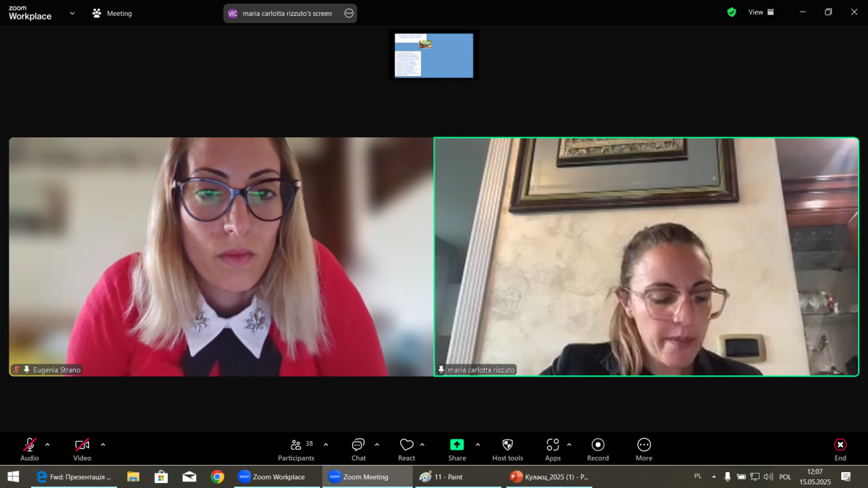Expand the video settings arrow
868x488 pixels.
tap(103, 445)
